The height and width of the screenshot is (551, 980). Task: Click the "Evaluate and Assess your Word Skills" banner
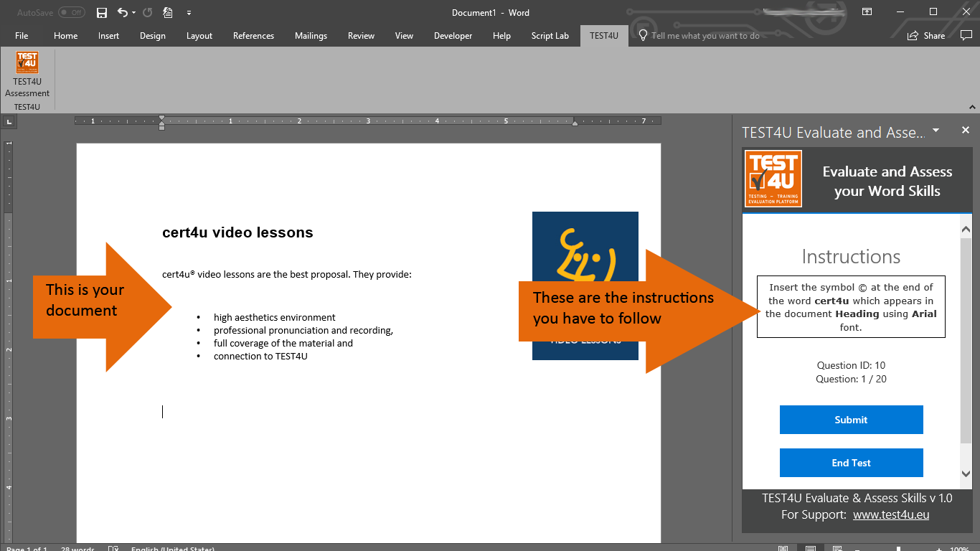click(887, 181)
